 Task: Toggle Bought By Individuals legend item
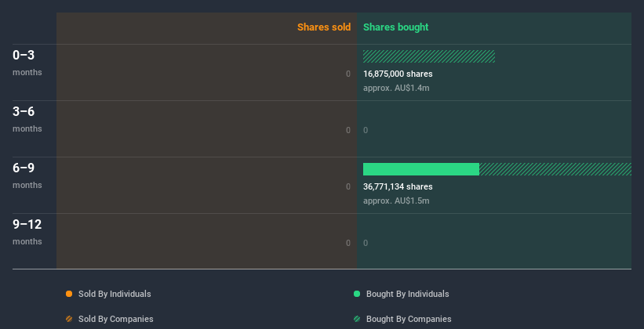402,294
